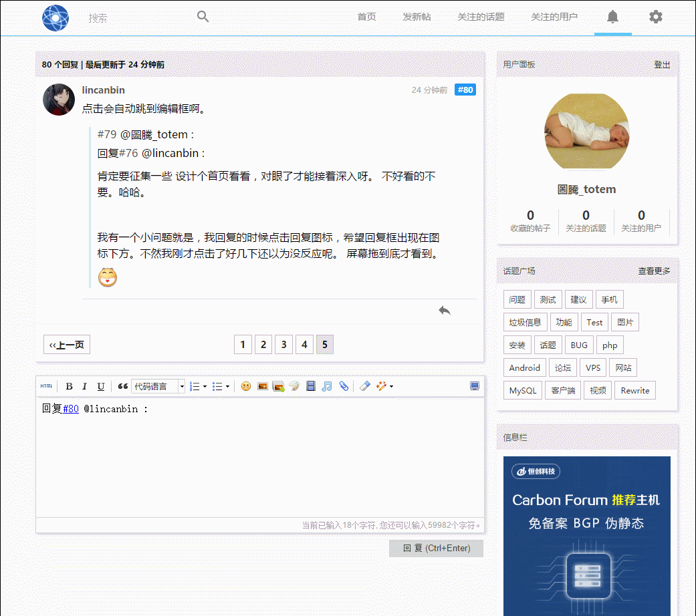The image size is (696, 616).
Task: Go to page 1 of replies
Action: 243,345
